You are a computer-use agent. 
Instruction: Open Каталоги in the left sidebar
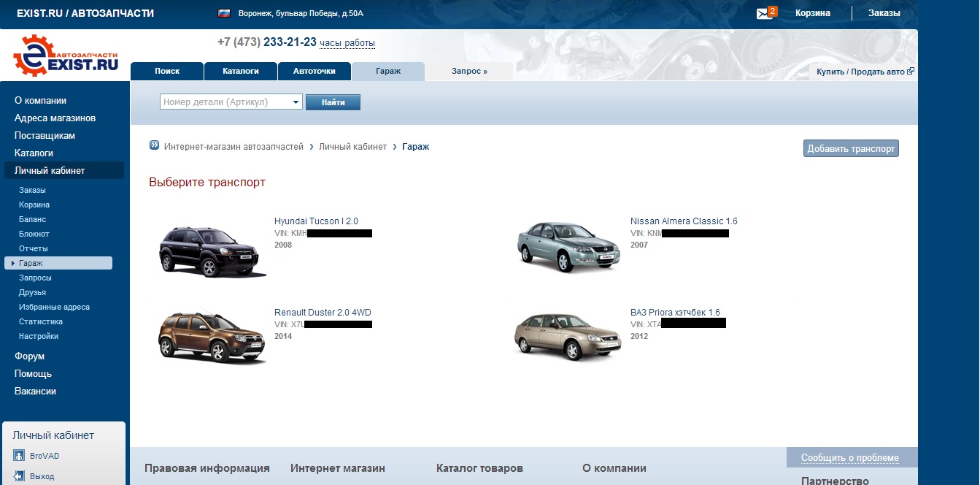[x=34, y=153]
